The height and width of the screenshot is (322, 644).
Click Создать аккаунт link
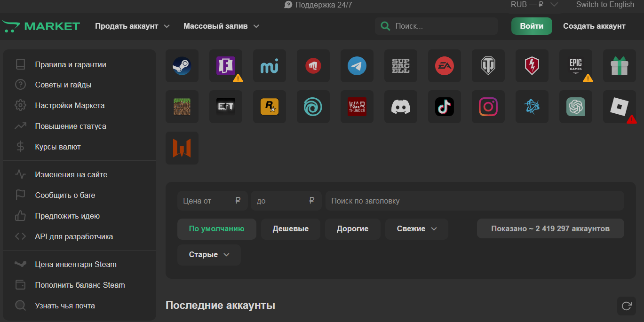point(594,26)
